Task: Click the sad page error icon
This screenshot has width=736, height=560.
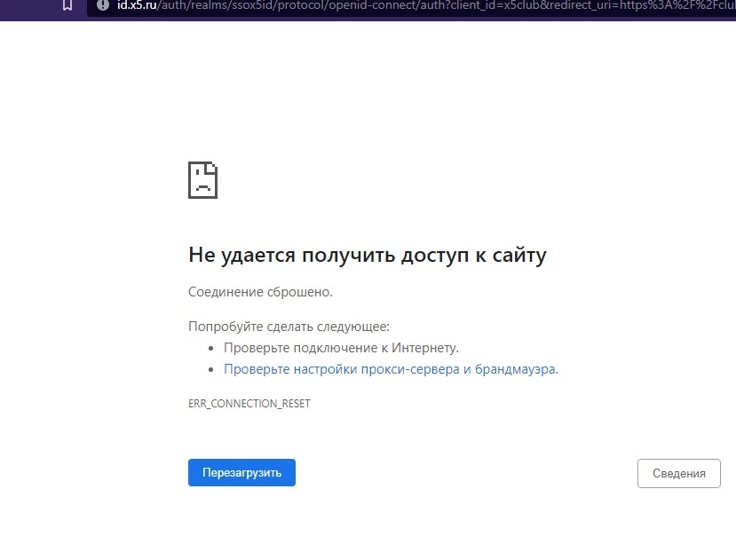Action: (x=202, y=180)
